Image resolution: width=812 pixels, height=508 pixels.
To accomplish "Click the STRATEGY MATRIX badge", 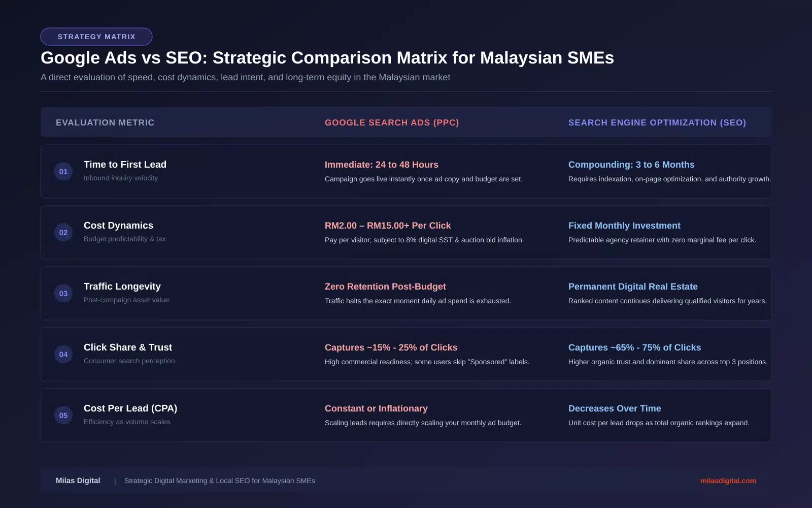I will tap(96, 37).
